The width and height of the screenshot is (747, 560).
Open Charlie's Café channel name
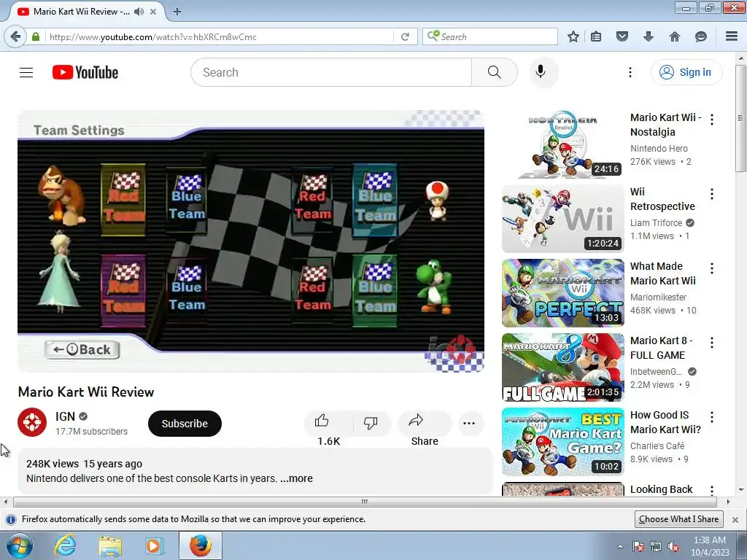[657, 446]
